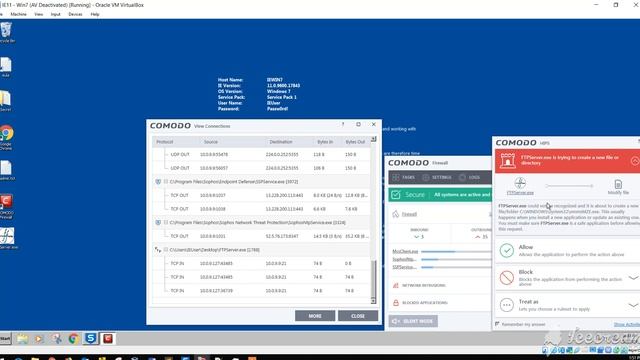Open Tasks tab in Comodo Firewall
The height and width of the screenshot is (360, 640).
(404, 178)
